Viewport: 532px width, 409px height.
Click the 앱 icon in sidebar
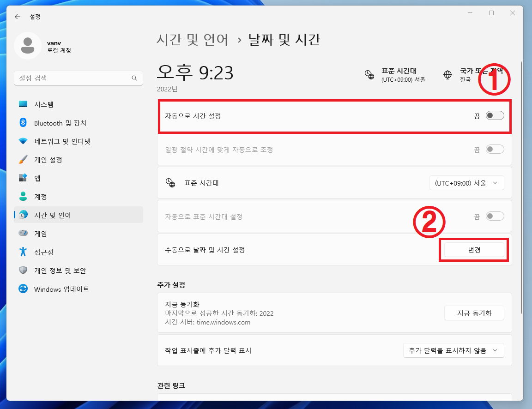pos(23,178)
